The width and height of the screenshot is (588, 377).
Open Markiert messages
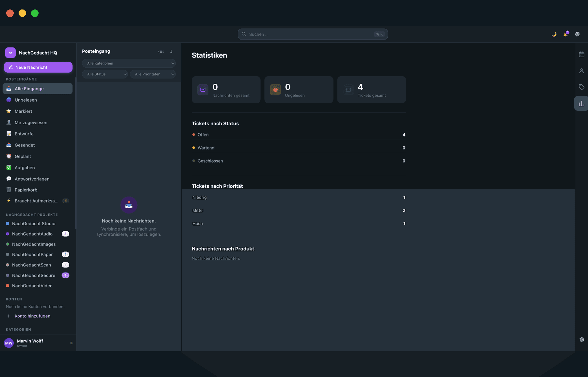pos(38,111)
